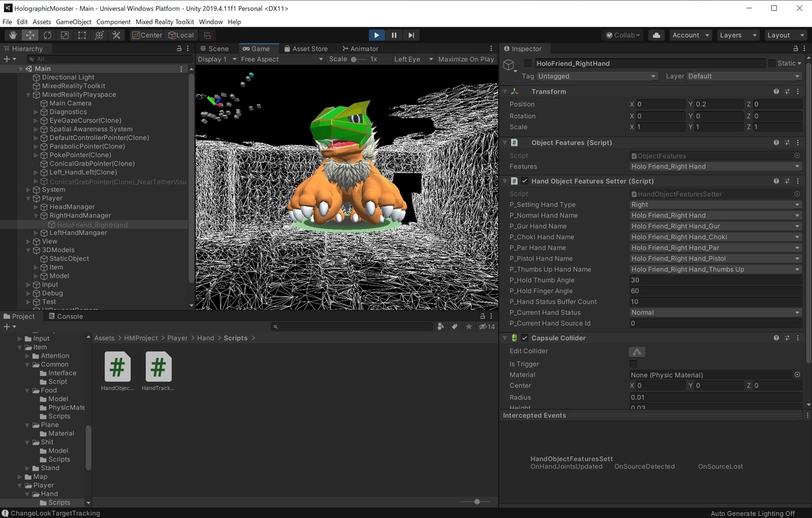Open Capsule Collider component context menu

pyautogui.click(x=798, y=338)
